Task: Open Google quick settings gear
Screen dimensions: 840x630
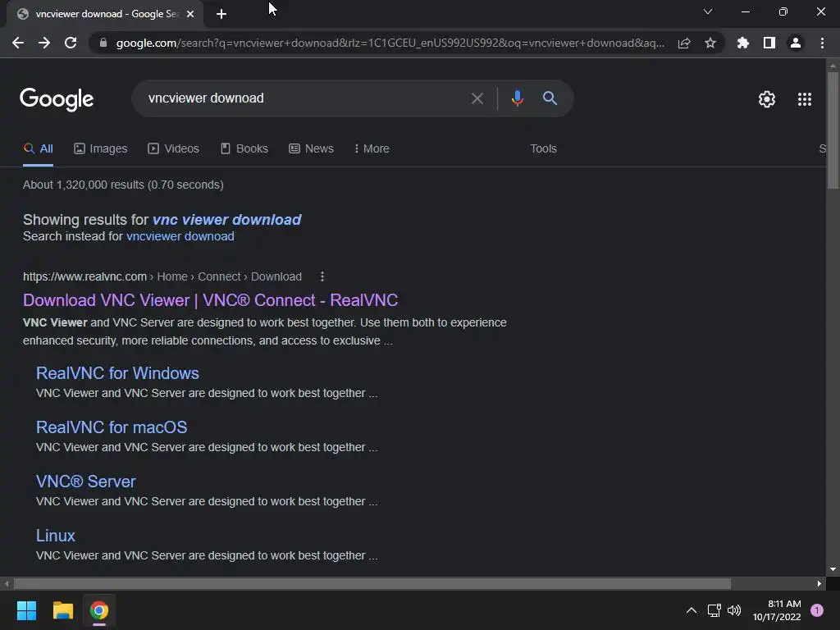Action: coord(767,99)
